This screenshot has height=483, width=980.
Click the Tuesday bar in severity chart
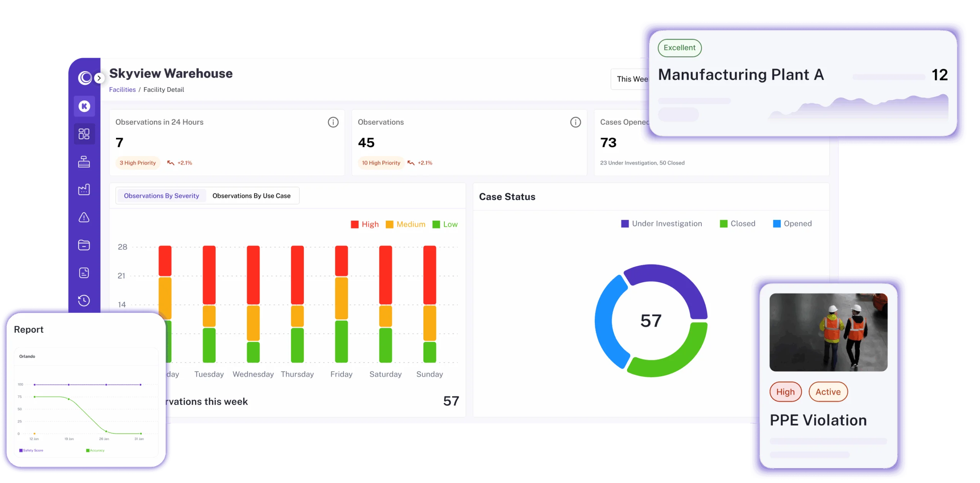point(209,304)
